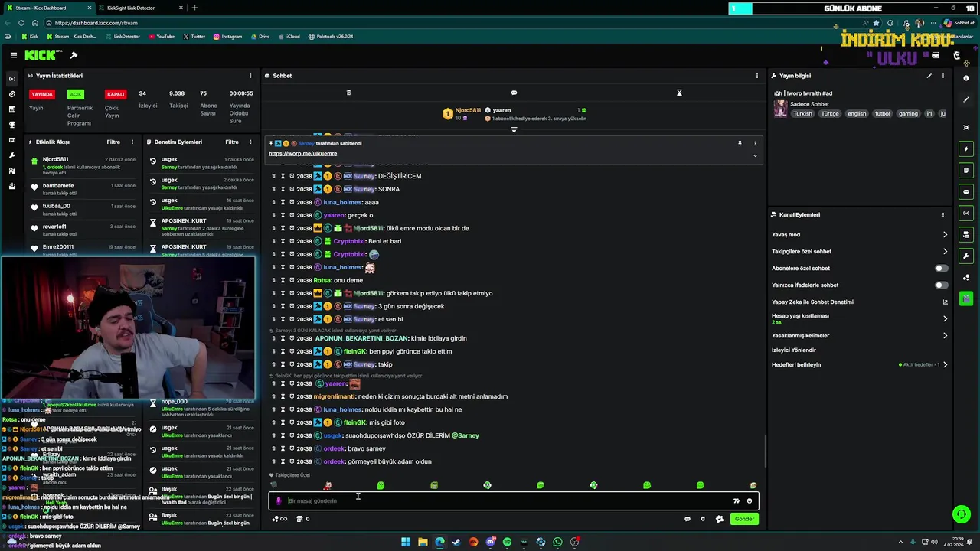Open the pinned worp.me/ulkuemre link
The height and width of the screenshot is (551, 980).
click(302, 154)
